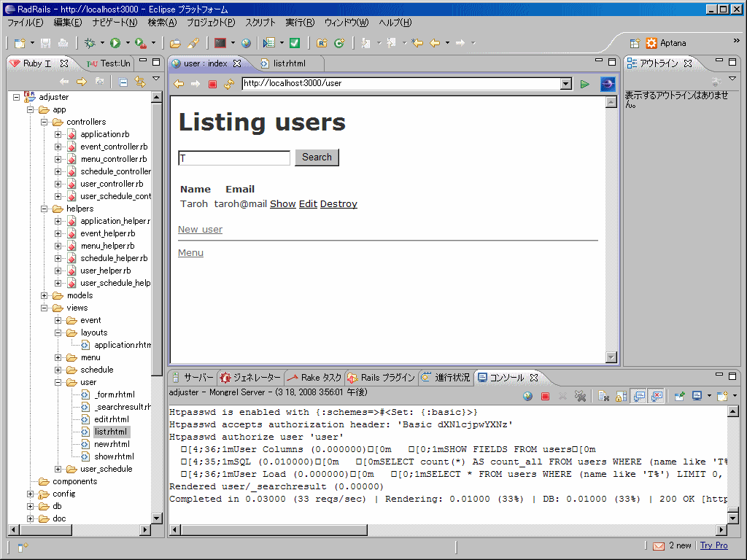Expand the user_schedule views folder
Viewport: 747px width, 560px height.
pos(58,469)
